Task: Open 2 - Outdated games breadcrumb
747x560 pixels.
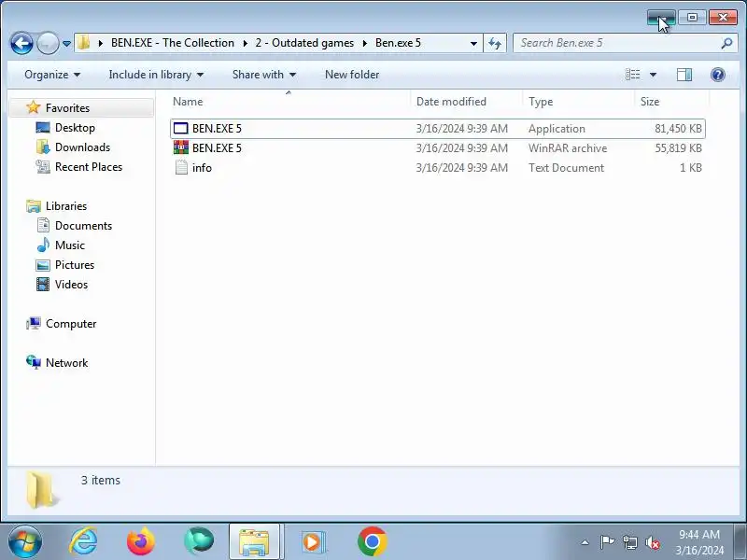Action: (x=304, y=43)
